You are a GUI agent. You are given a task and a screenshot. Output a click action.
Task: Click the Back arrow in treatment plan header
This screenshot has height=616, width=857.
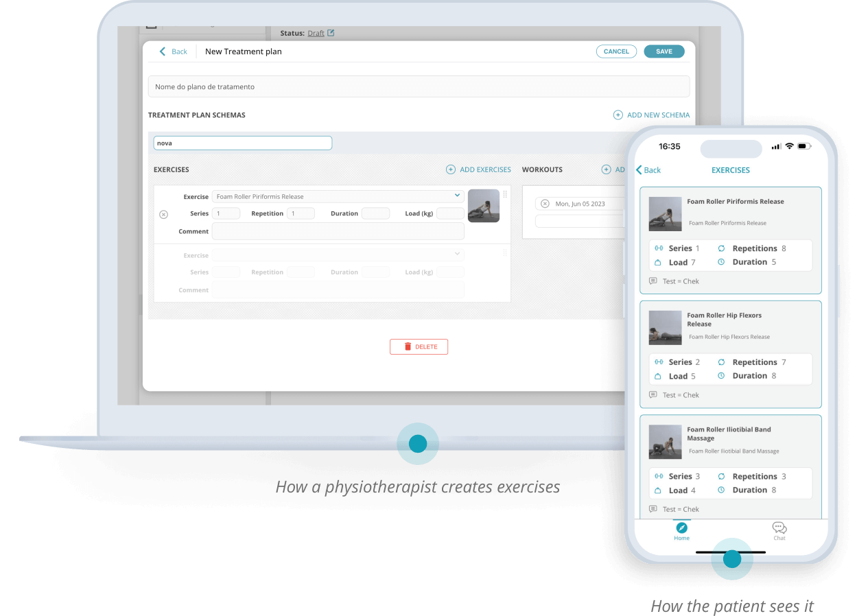click(x=163, y=51)
